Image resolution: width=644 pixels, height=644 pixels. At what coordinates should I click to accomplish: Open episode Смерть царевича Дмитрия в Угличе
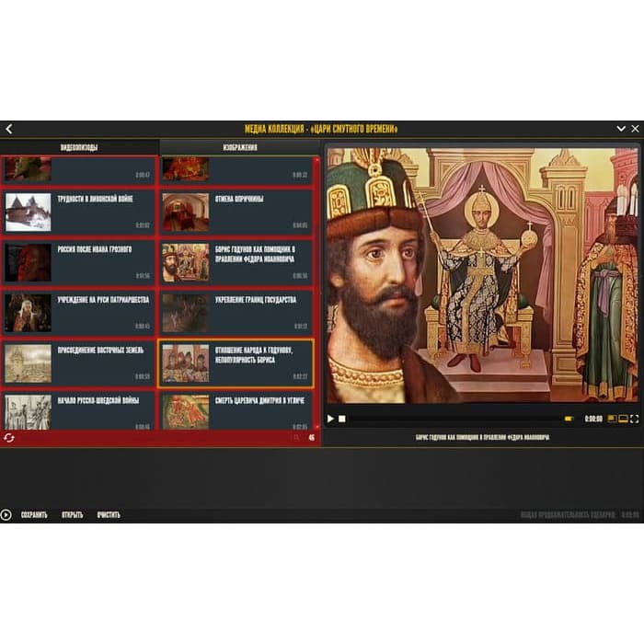(236, 411)
